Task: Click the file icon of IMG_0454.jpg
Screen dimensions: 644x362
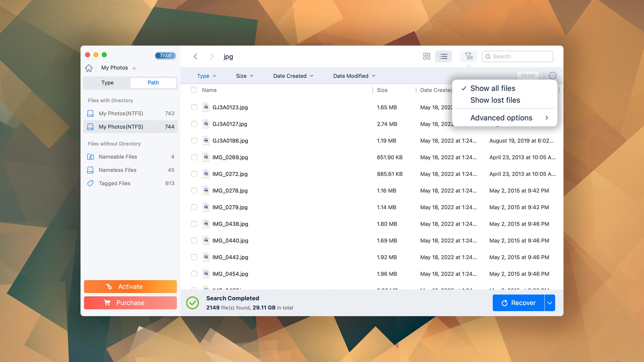Action: point(206,274)
